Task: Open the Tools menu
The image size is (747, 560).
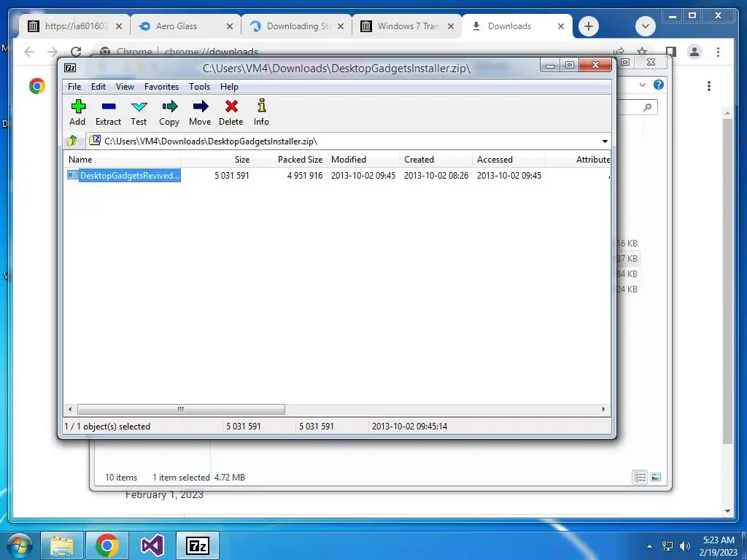Action: [x=199, y=87]
